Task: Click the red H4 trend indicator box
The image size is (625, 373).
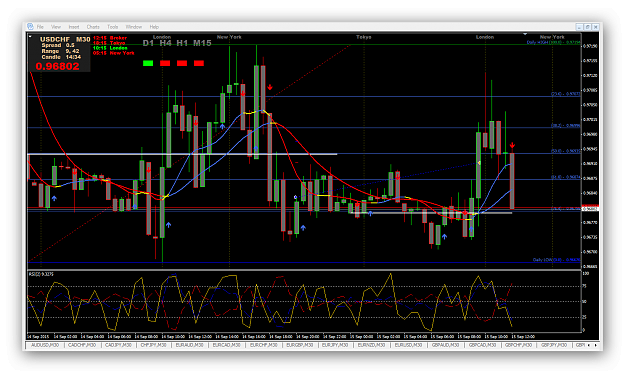Action: click(165, 63)
